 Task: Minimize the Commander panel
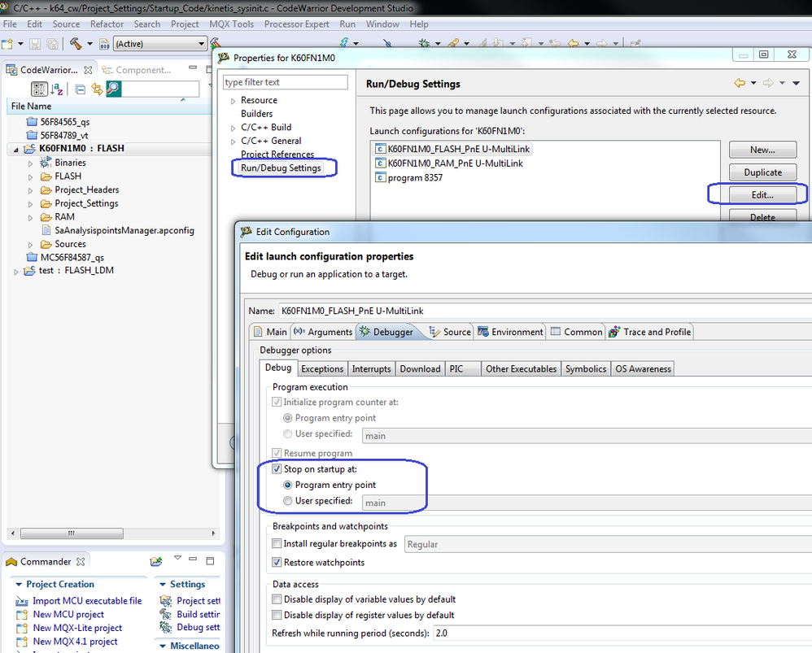pos(193,559)
